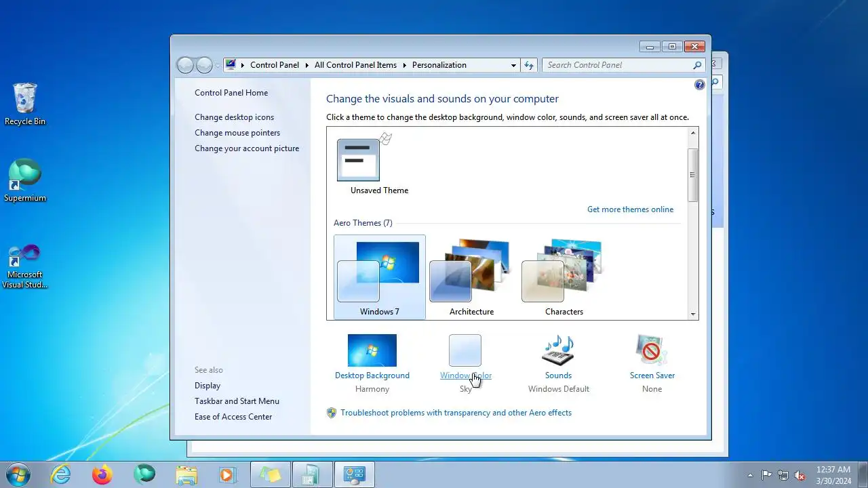The image size is (868, 488).
Task: Click the theme list scrollbar thumb
Action: pyautogui.click(x=692, y=175)
